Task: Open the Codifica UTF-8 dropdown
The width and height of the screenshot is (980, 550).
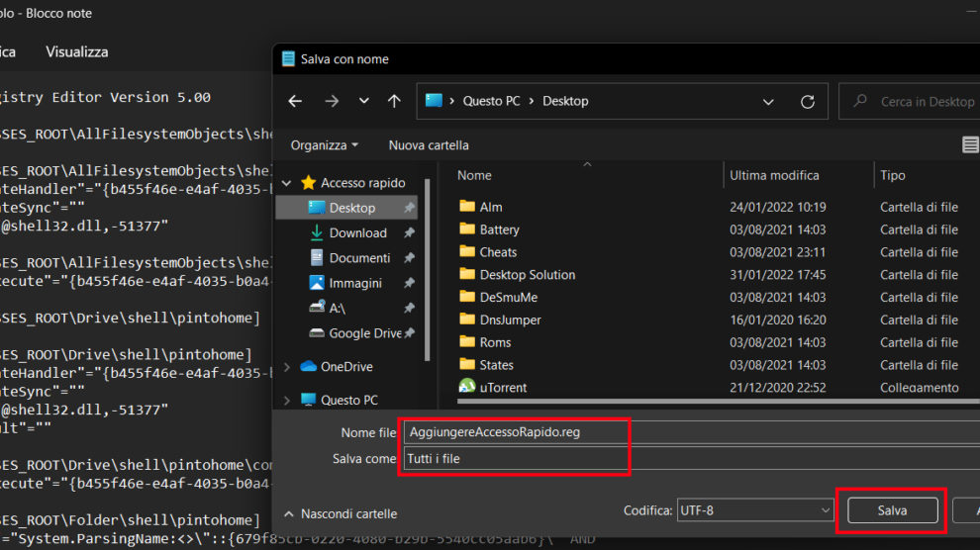Action: [755, 510]
